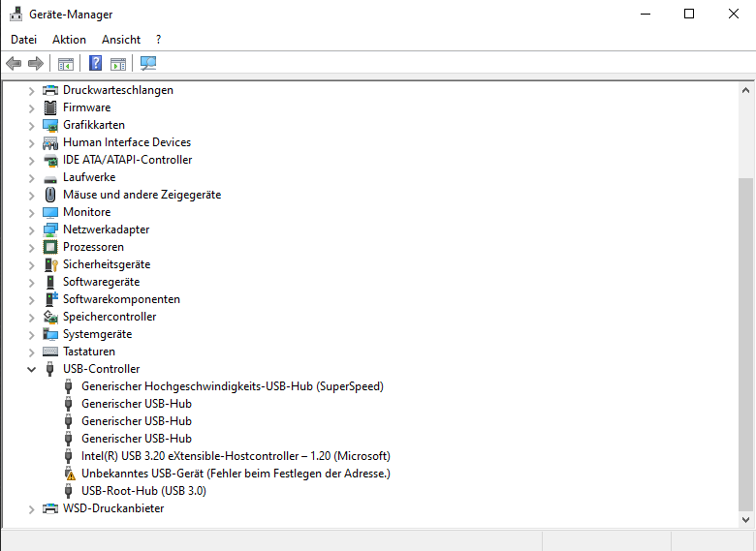The image size is (756, 551).
Task: Open the Datei menu
Action: click(x=23, y=40)
